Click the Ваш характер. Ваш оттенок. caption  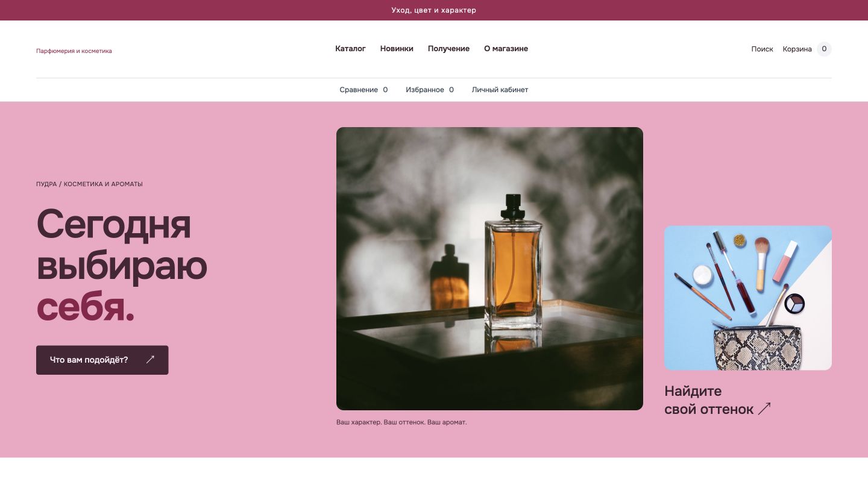click(401, 422)
